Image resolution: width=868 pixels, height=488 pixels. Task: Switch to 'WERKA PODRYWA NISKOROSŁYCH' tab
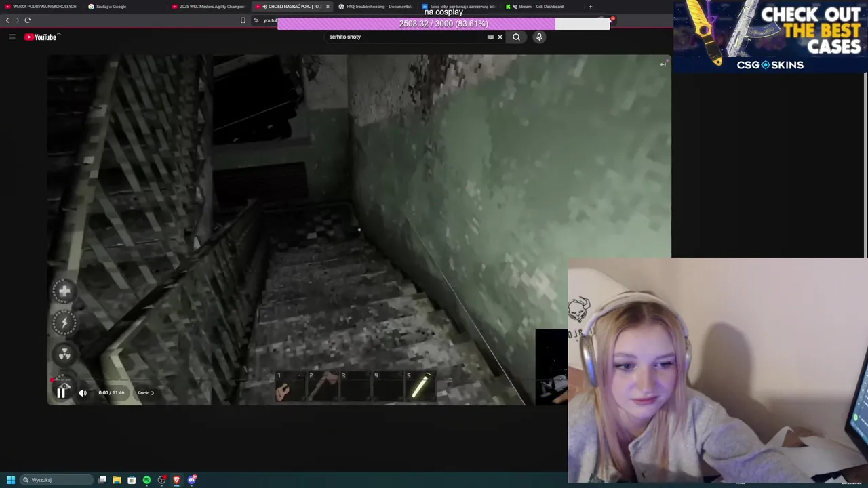click(x=41, y=7)
